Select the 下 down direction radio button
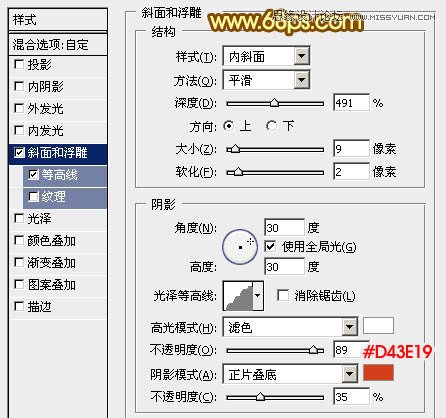446x418 pixels. 271,126
